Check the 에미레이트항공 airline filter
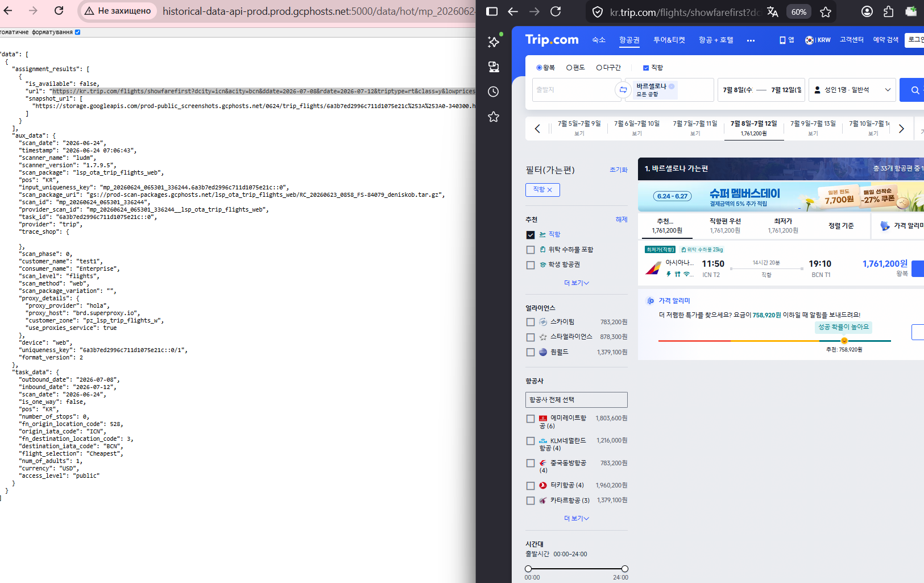This screenshot has height=583, width=924. point(531,419)
